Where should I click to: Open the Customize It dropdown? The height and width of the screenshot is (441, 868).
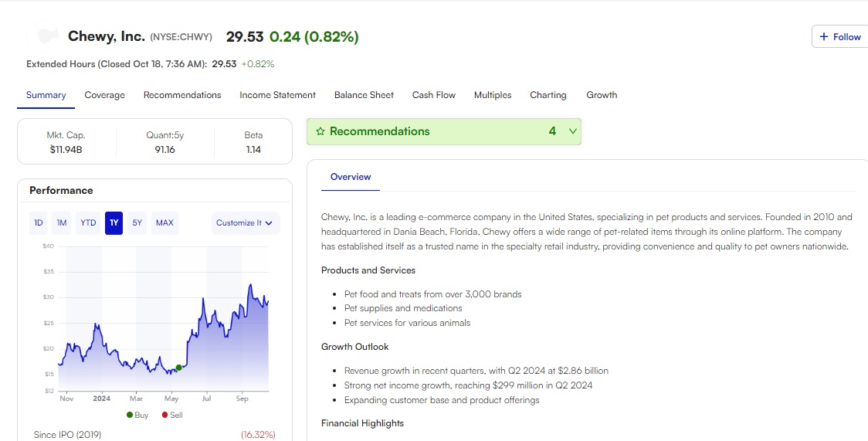point(246,223)
